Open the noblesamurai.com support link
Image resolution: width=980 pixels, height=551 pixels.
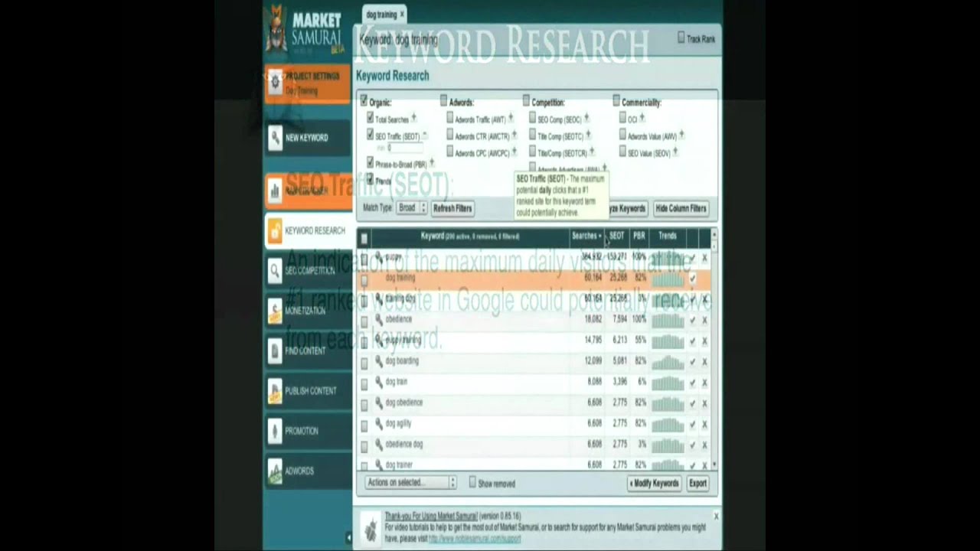[x=475, y=539]
